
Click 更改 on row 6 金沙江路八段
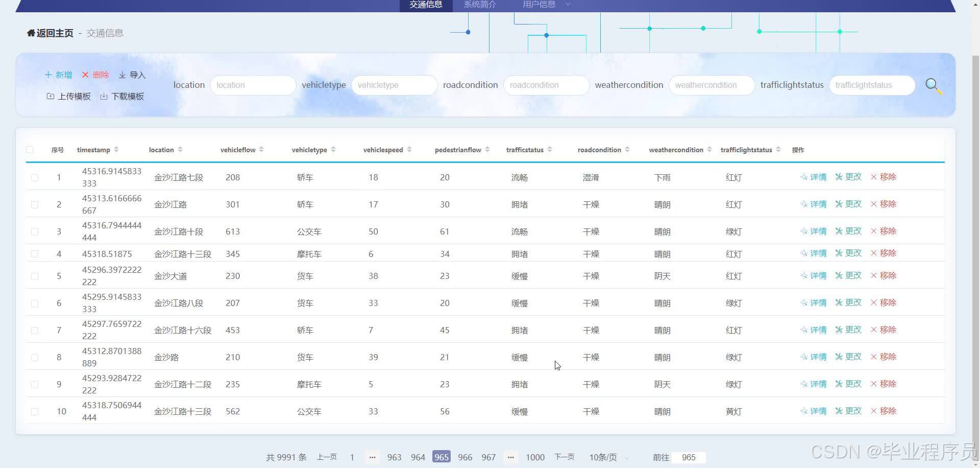848,302
